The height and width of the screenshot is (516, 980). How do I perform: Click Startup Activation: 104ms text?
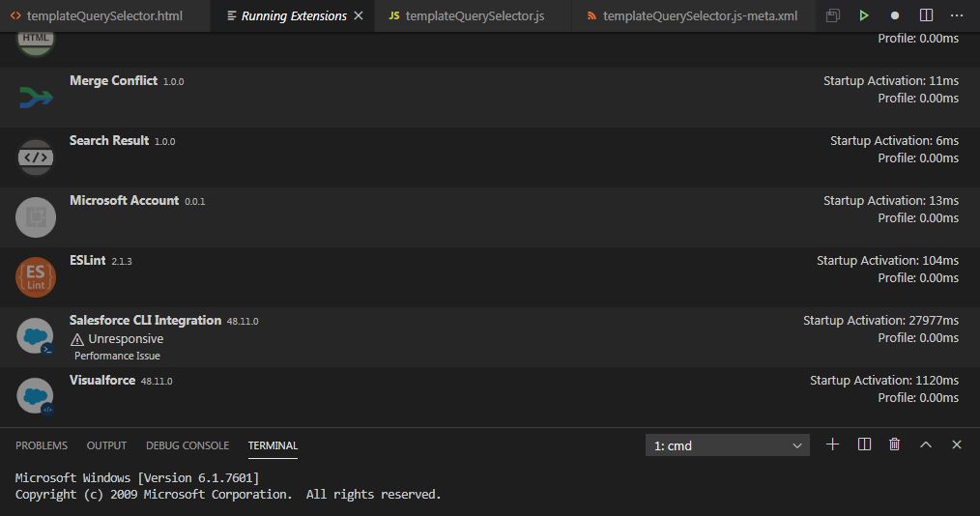(x=887, y=261)
